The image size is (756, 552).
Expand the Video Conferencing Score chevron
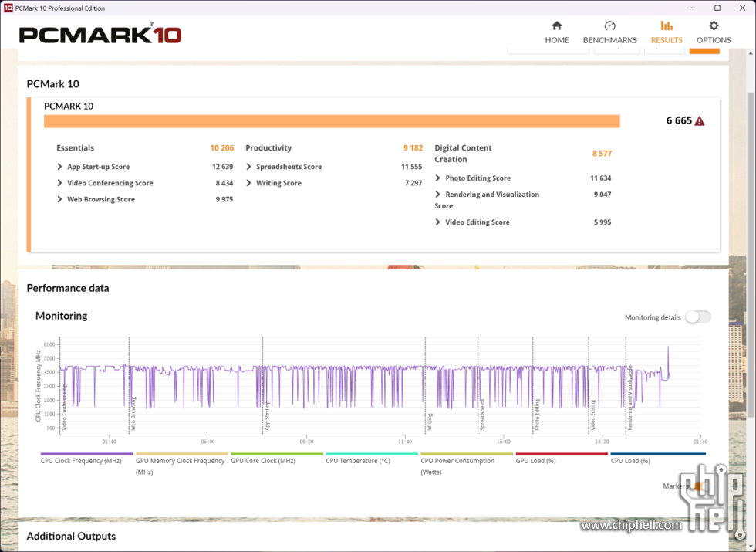coord(60,183)
